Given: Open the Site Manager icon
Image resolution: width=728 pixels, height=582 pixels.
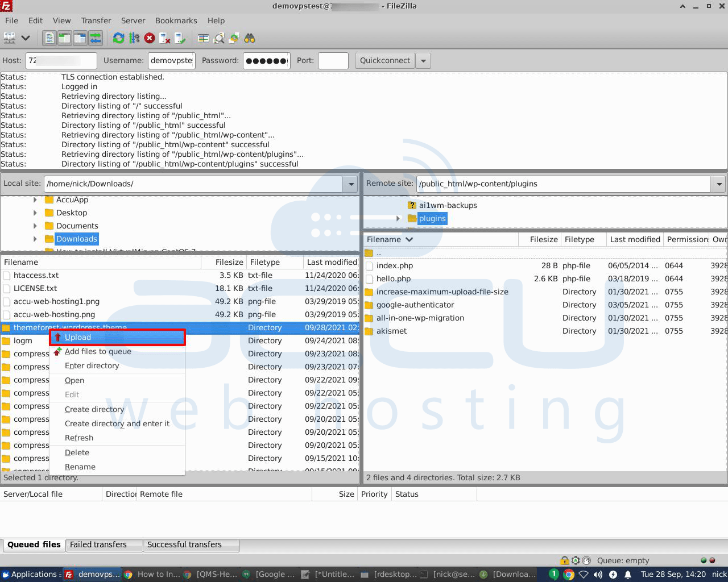Looking at the screenshot, I should pos(10,38).
